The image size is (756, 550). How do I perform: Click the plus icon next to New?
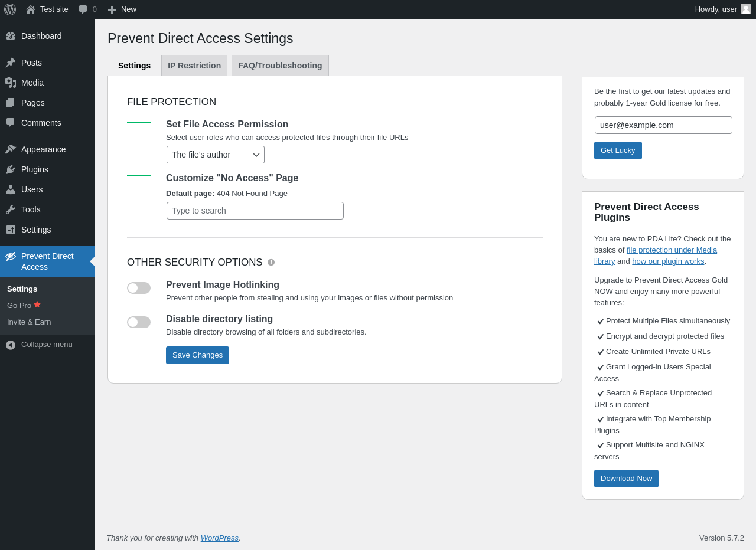pos(112,9)
